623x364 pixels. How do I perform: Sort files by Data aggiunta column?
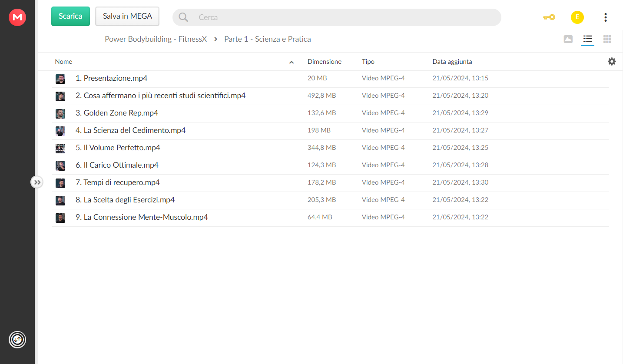pos(452,62)
